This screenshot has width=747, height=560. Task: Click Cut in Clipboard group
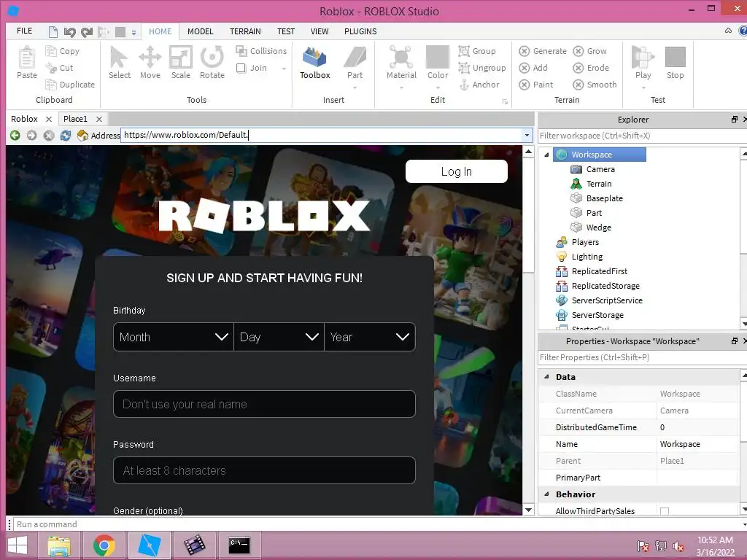pos(59,68)
